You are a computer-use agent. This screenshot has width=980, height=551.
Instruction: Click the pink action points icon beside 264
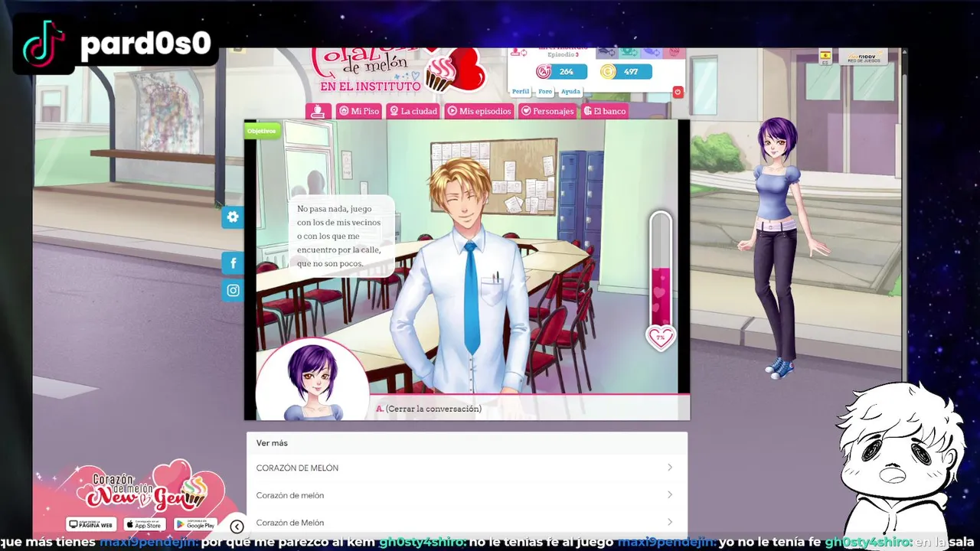pos(543,72)
